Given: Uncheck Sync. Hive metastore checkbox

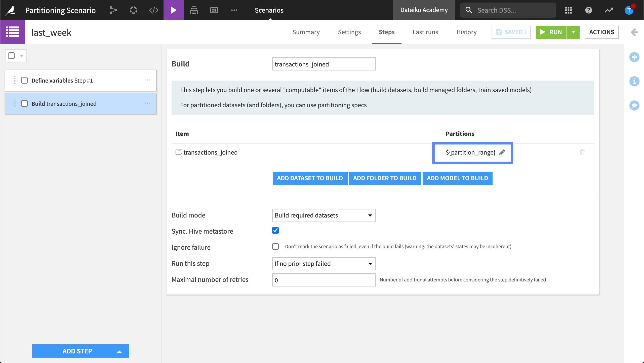Looking at the screenshot, I should (x=275, y=230).
